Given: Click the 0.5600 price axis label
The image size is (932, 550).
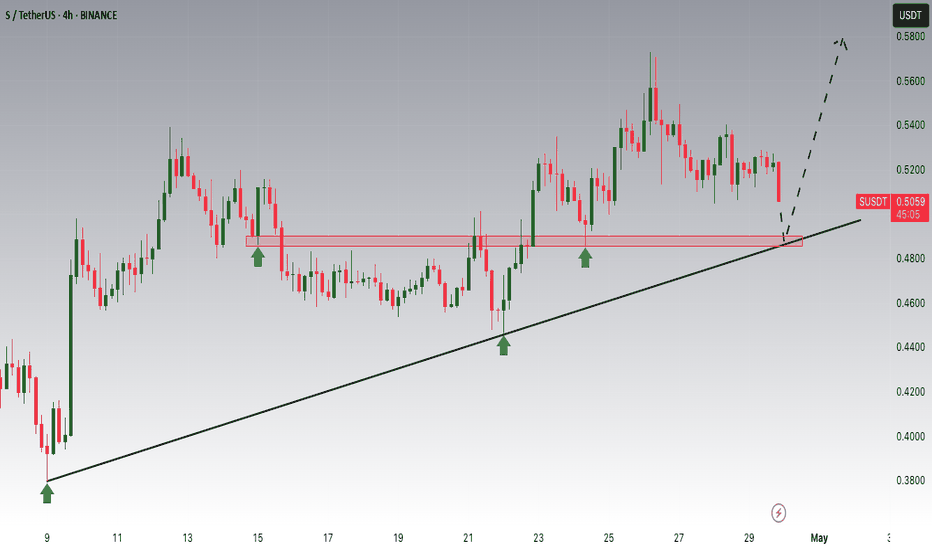Looking at the screenshot, I should tap(911, 81).
